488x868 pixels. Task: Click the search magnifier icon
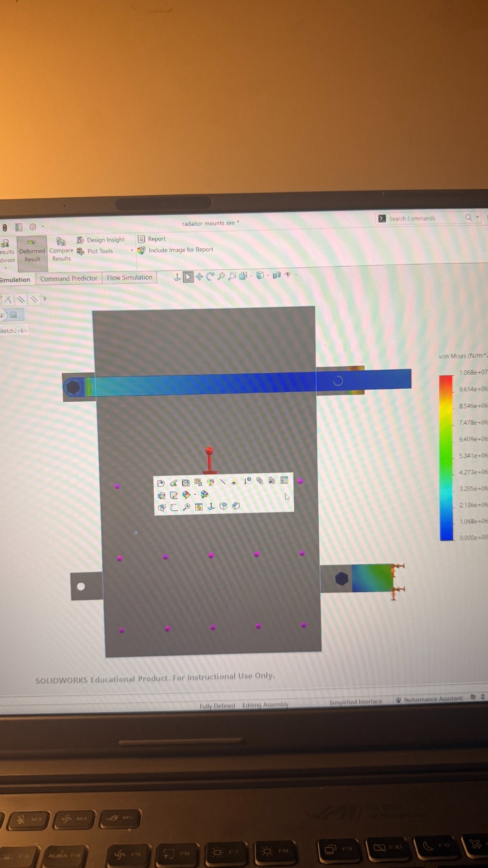(468, 217)
